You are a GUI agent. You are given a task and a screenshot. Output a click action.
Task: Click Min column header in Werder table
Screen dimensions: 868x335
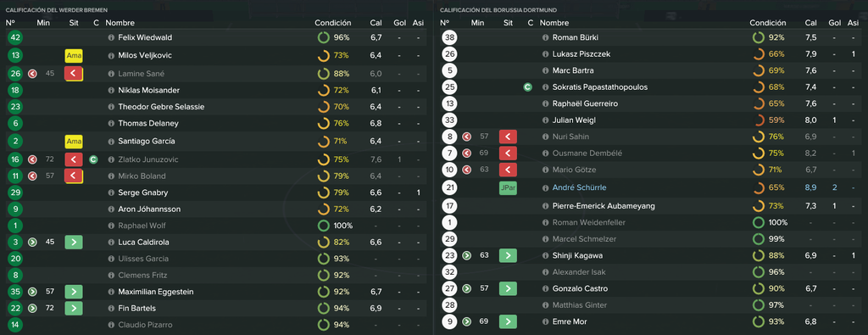[43, 23]
